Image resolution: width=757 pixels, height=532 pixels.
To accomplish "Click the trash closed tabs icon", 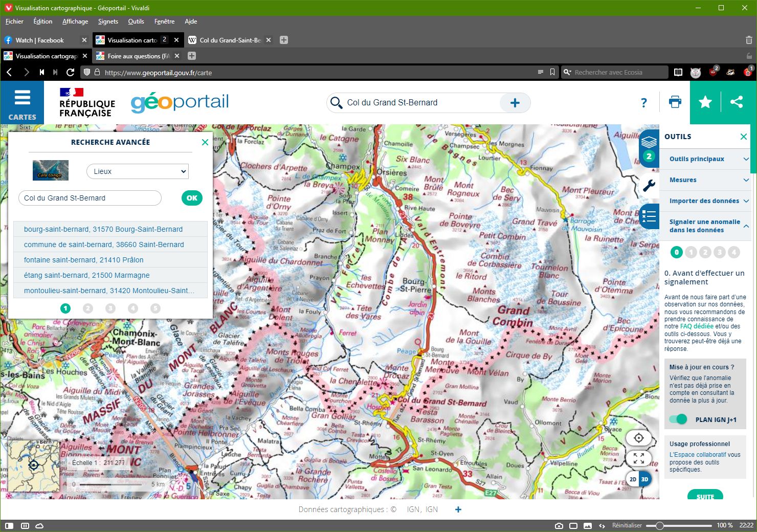I will point(749,40).
